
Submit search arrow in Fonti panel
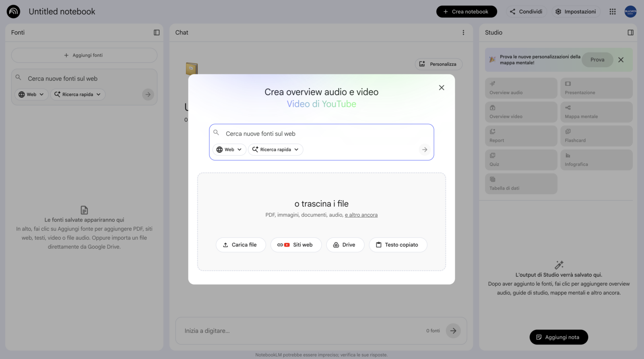click(148, 94)
